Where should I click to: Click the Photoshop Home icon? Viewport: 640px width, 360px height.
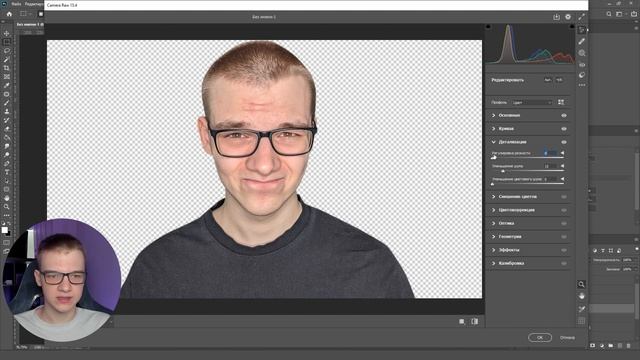click(x=9, y=14)
